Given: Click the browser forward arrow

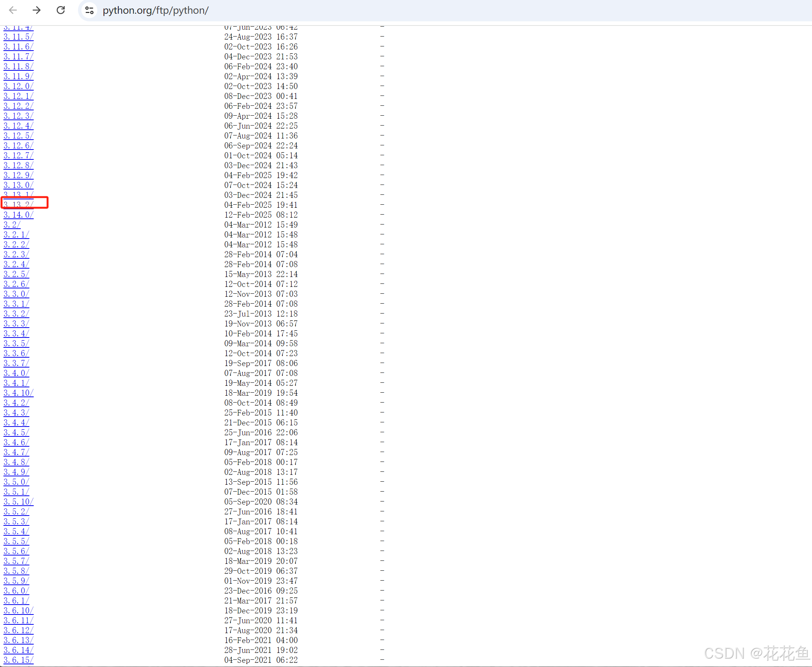Looking at the screenshot, I should 37,10.
